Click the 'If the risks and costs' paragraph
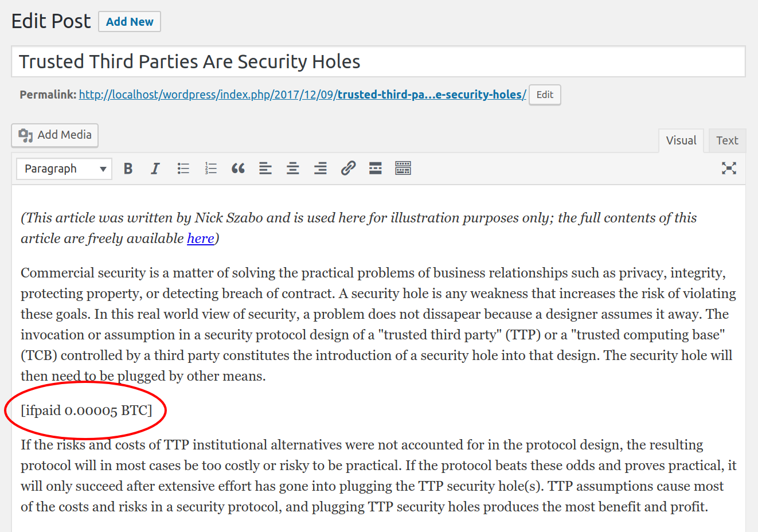 tap(378, 476)
